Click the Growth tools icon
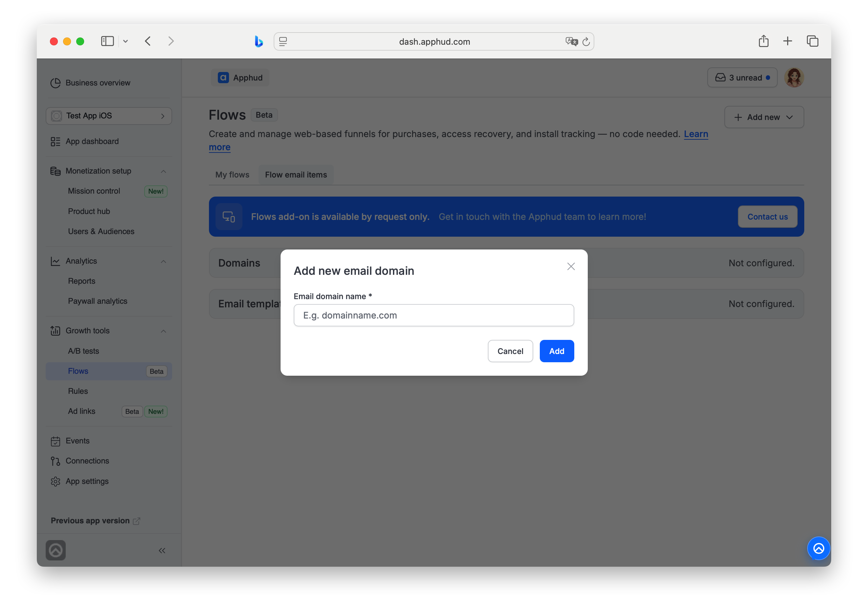 pos(55,331)
